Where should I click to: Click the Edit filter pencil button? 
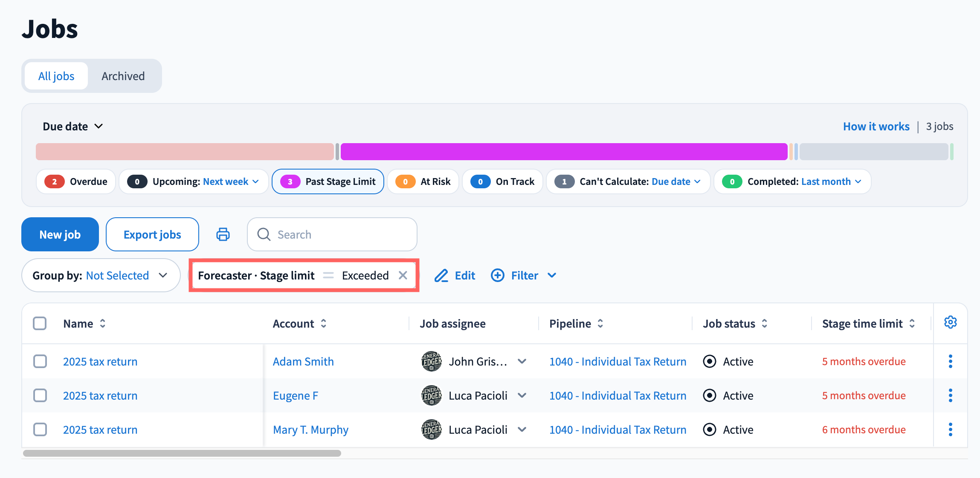[x=455, y=276]
